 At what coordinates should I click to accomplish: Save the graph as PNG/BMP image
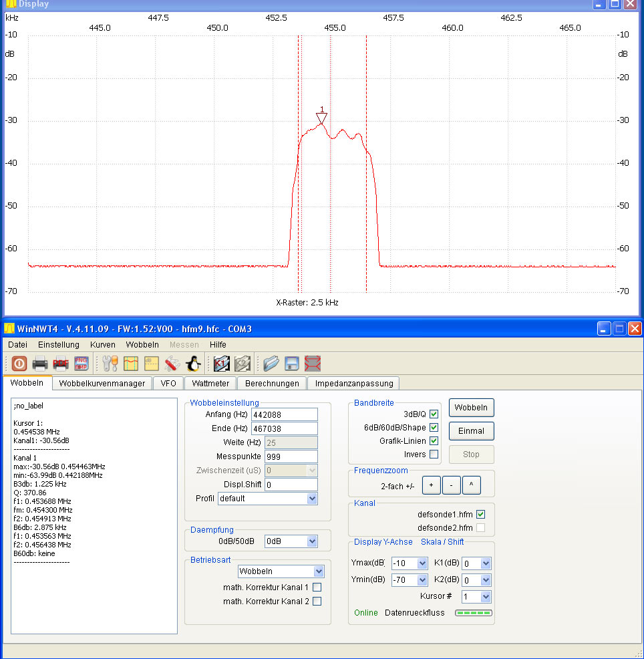[x=81, y=364]
